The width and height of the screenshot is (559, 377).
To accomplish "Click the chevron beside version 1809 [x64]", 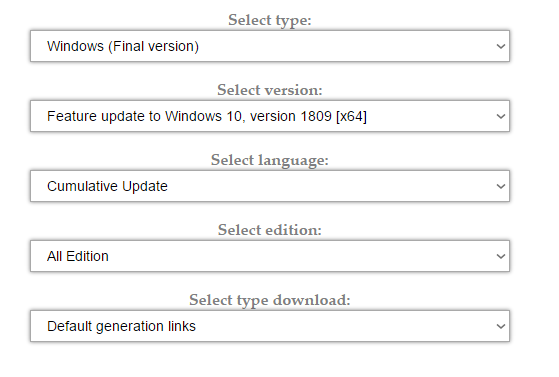I will tap(501, 116).
